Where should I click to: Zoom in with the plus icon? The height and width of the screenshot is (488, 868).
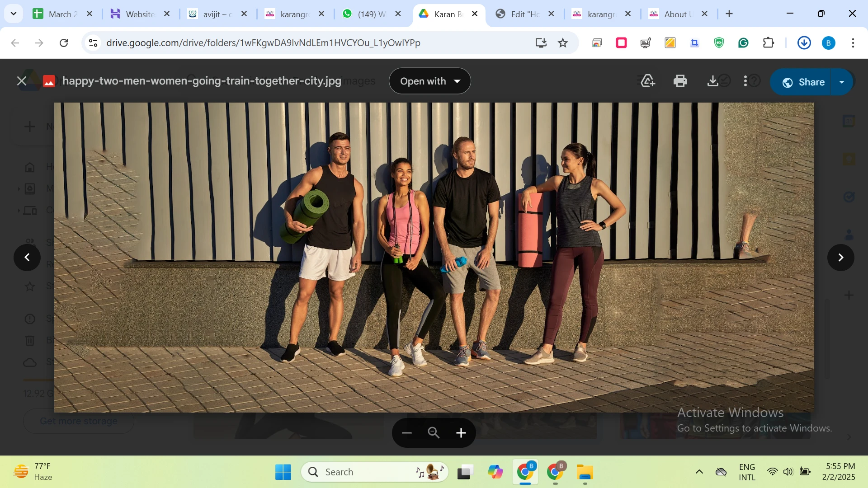coord(461,433)
